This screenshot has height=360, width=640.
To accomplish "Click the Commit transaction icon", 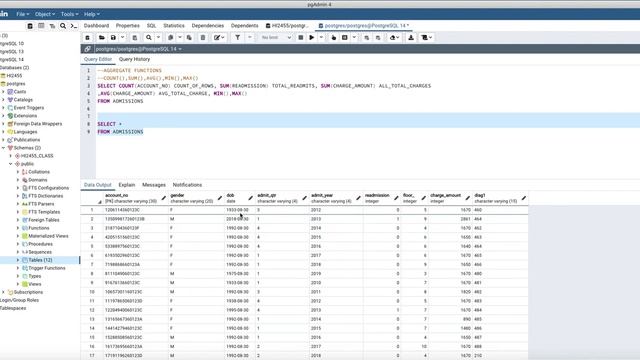I will 367,38.
